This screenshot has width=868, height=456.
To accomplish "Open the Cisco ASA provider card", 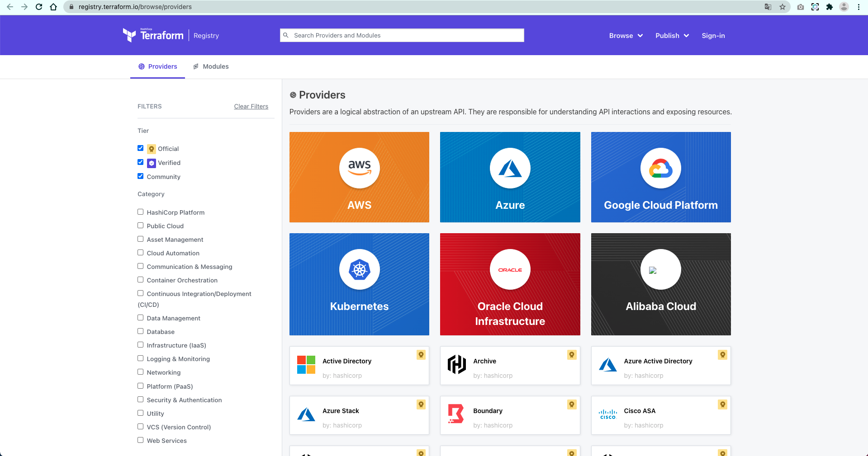I will pyautogui.click(x=661, y=415).
